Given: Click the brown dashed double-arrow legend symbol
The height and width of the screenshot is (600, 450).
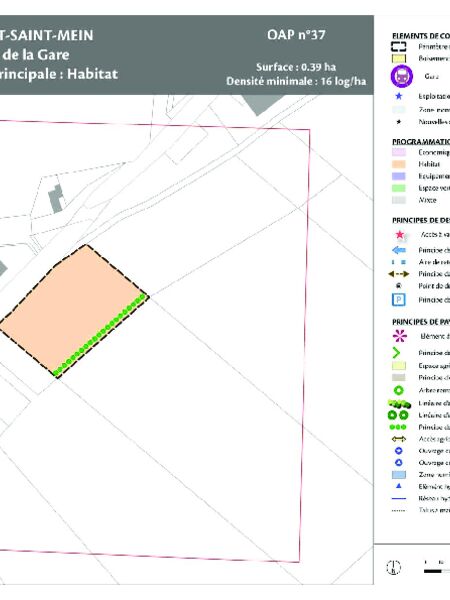Looking at the screenshot, I should (399, 274).
